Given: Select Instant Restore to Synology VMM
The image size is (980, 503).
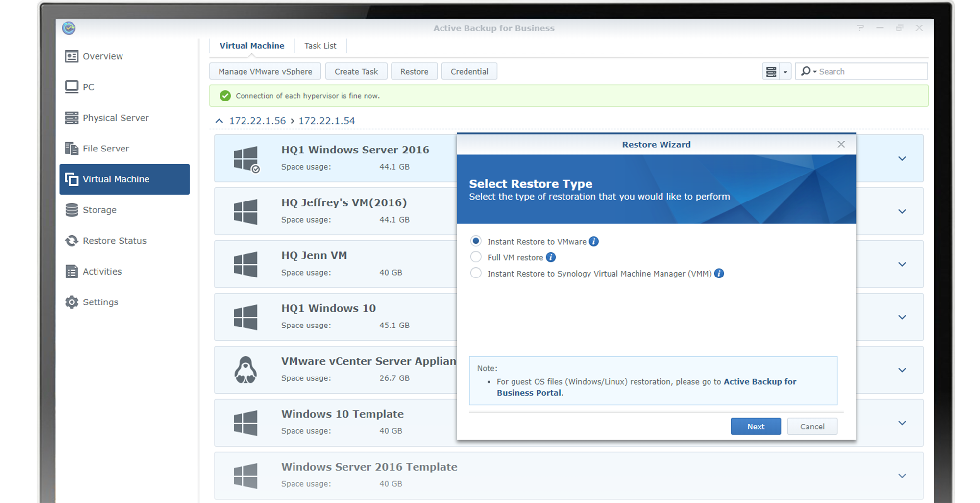Looking at the screenshot, I should (476, 273).
